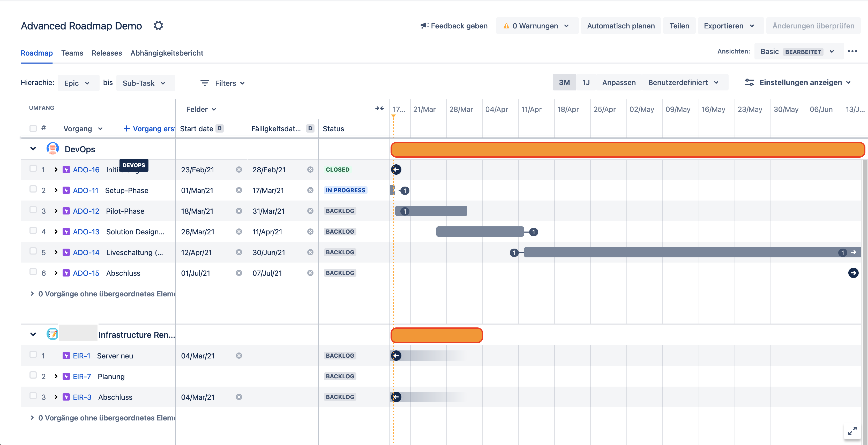Image resolution: width=868 pixels, height=445 pixels.
Task: Open the ADO-13 issue link
Action: click(86, 232)
